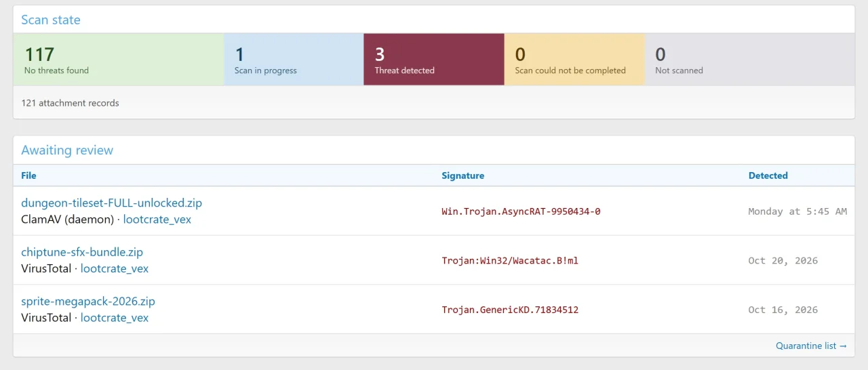Click the Detected column header
The width and height of the screenshot is (868, 370).
pos(768,176)
